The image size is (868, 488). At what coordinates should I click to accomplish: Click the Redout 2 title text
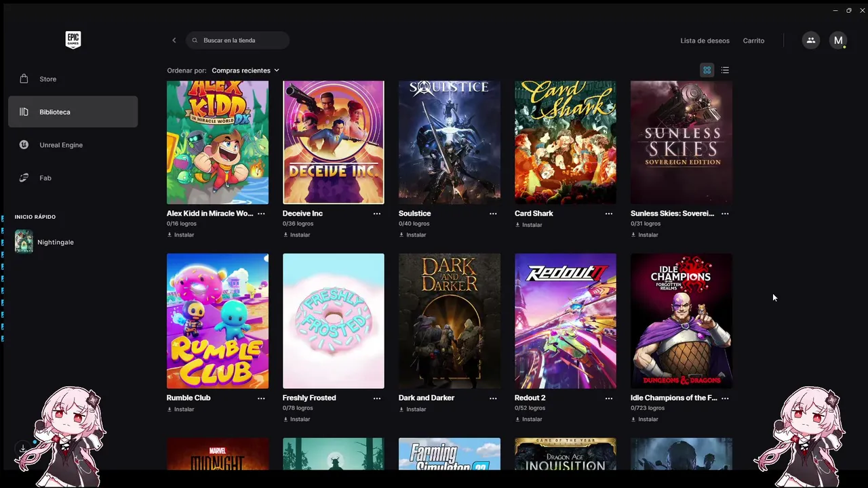coord(530,398)
